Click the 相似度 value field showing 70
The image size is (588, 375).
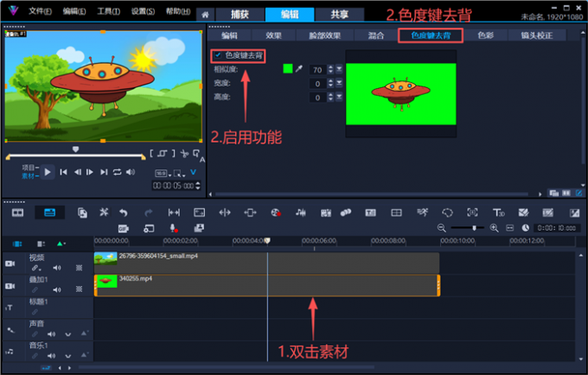(317, 70)
